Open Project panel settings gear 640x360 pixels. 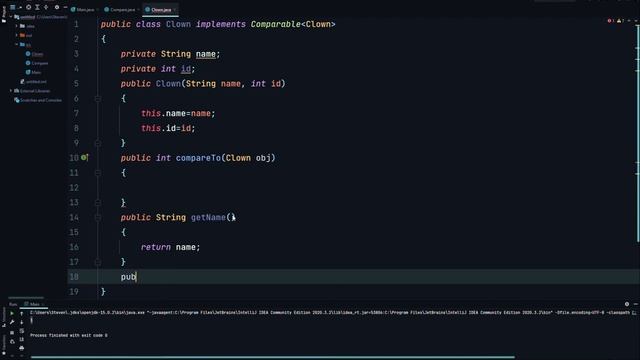pyautogui.click(x=57, y=7)
